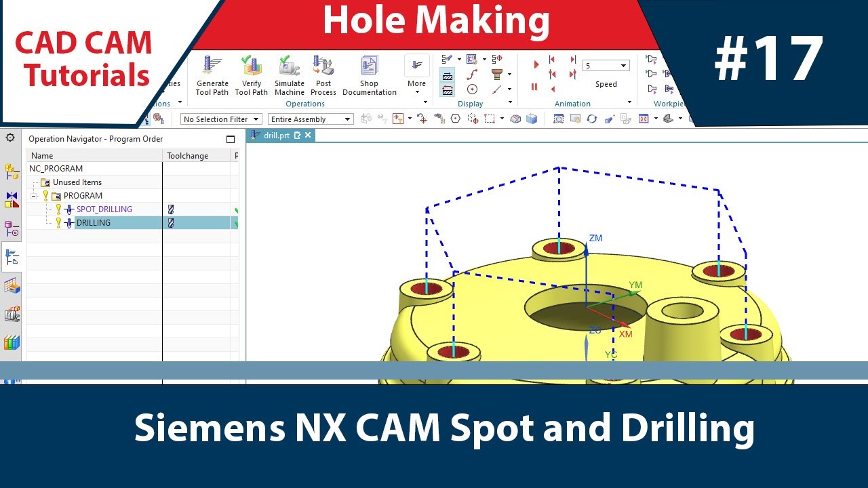Open No Selection Filter dropdown

(221, 119)
